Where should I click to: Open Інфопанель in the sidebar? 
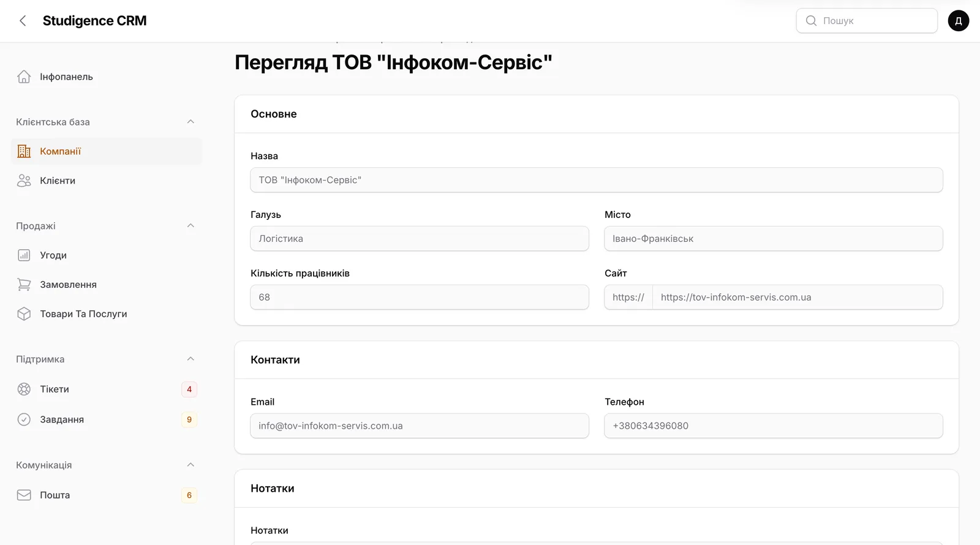pyautogui.click(x=107, y=77)
